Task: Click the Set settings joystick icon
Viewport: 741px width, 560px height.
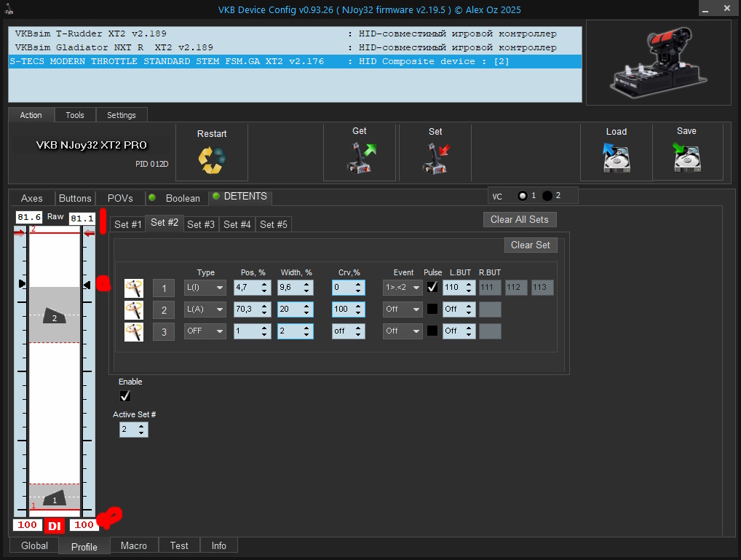Action: [x=435, y=158]
